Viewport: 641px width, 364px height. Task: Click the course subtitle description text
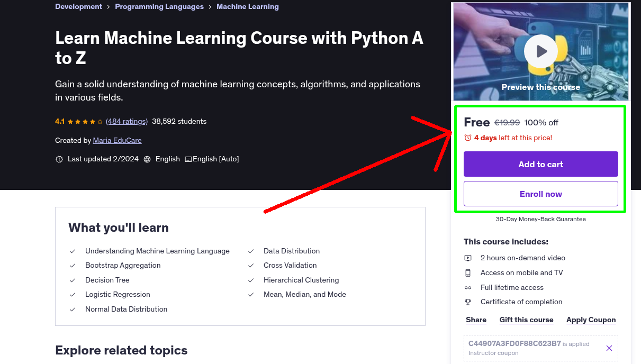click(x=238, y=91)
